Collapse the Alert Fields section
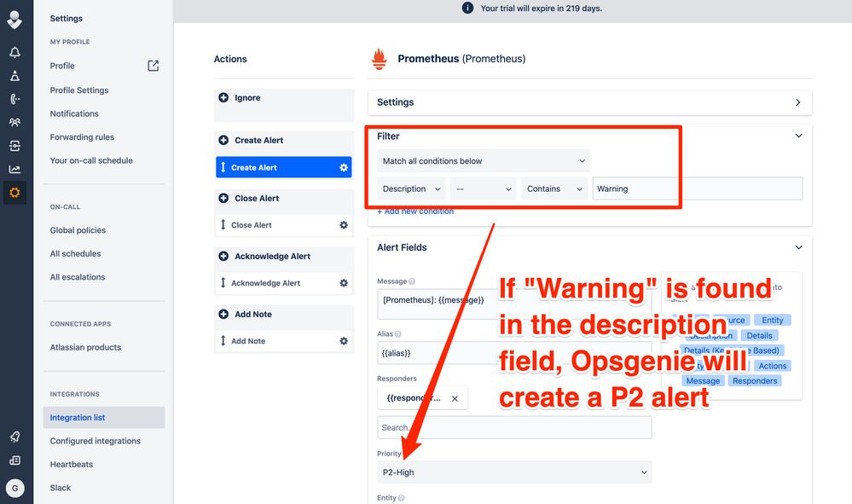 tap(799, 247)
